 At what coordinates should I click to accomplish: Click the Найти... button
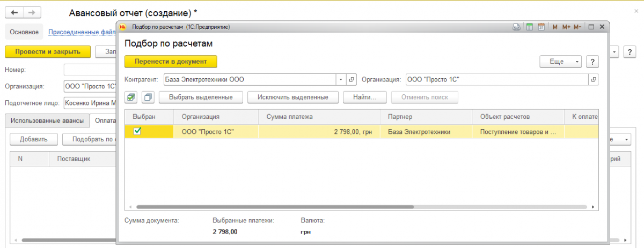[365, 97]
